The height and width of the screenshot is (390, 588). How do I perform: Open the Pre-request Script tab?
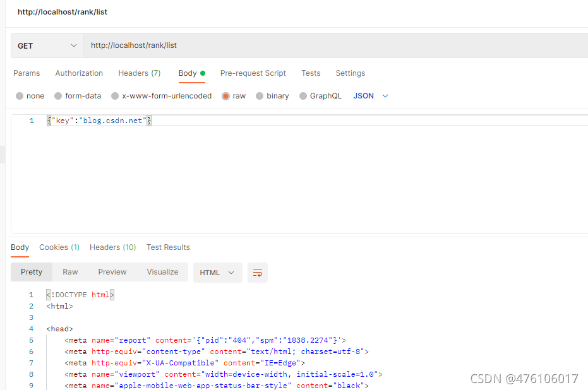pyautogui.click(x=253, y=73)
